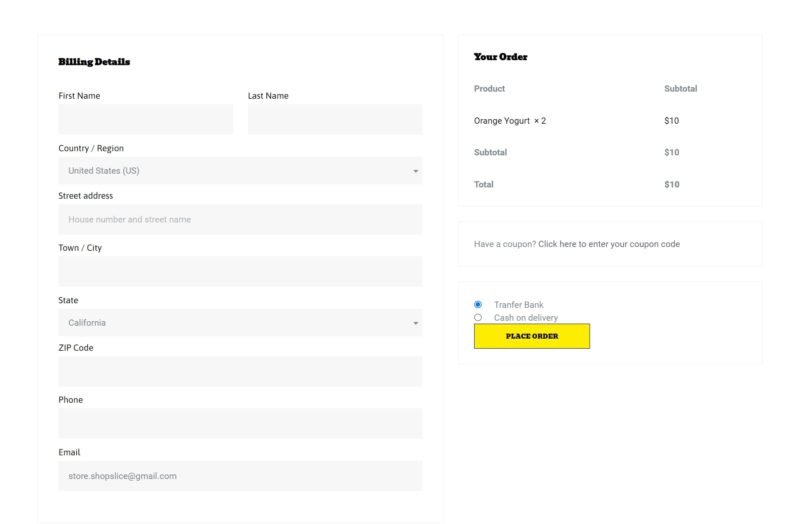Open the Country / Region dropdown

point(240,171)
